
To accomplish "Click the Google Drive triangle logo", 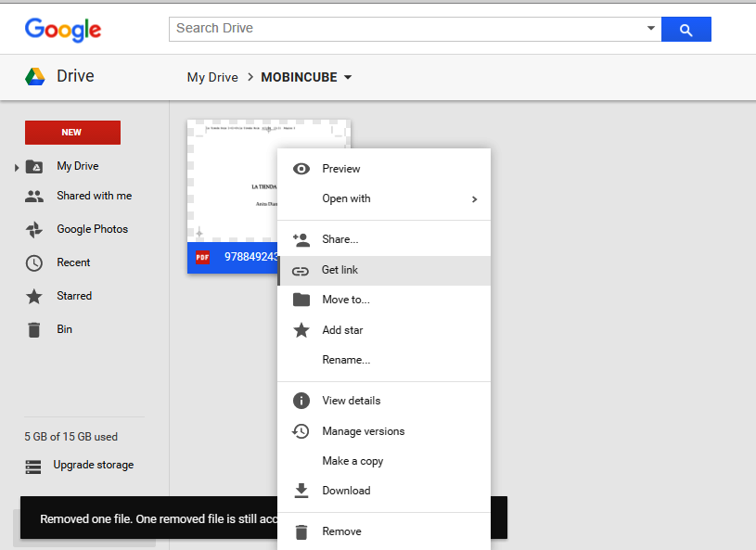I will [x=35, y=76].
